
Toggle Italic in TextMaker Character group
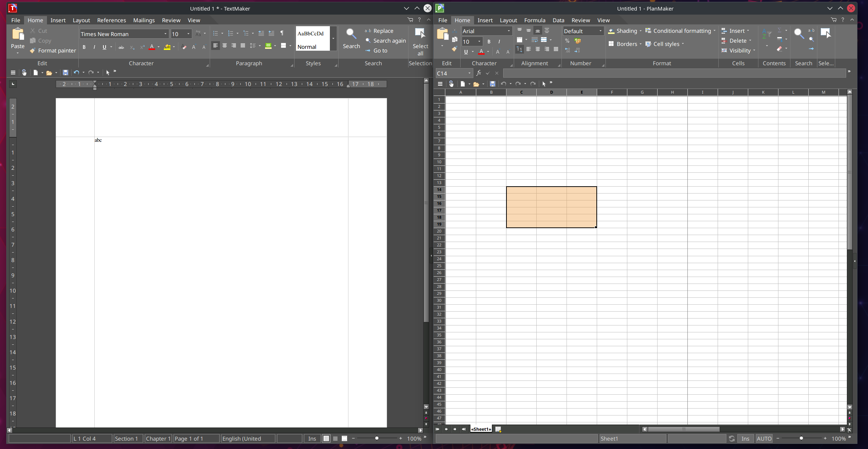tap(94, 47)
